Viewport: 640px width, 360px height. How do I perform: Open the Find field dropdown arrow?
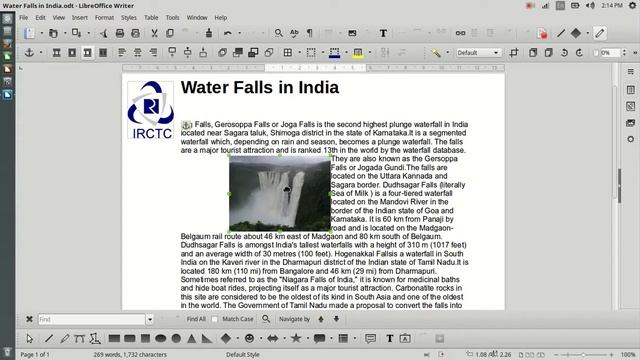tap(150, 319)
